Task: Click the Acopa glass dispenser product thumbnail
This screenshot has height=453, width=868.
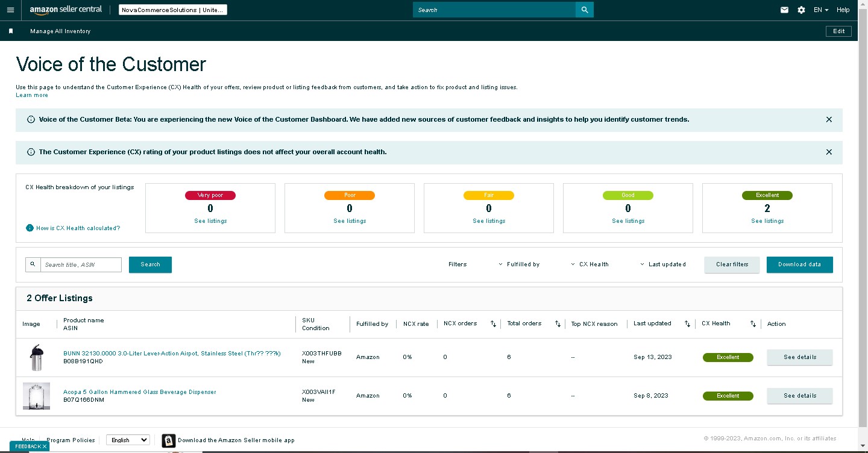Action: pyautogui.click(x=36, y=396)
